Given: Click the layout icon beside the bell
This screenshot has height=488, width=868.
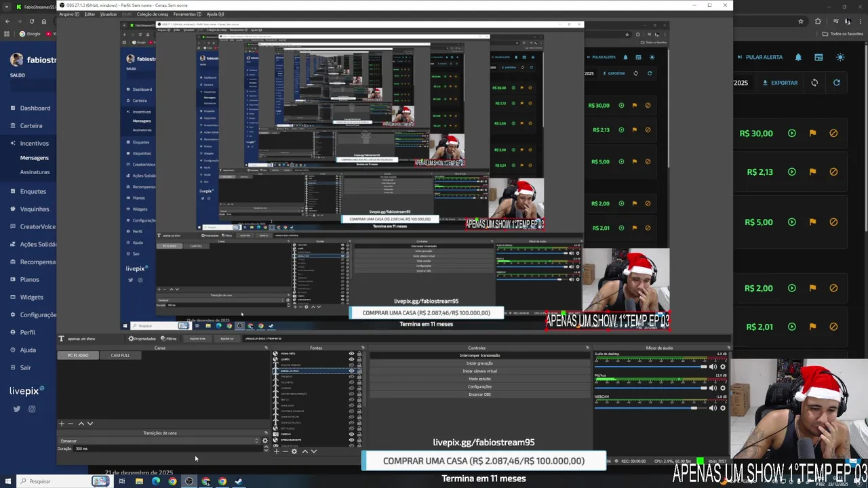Looking at the screenshot, I should click(818, 57).
